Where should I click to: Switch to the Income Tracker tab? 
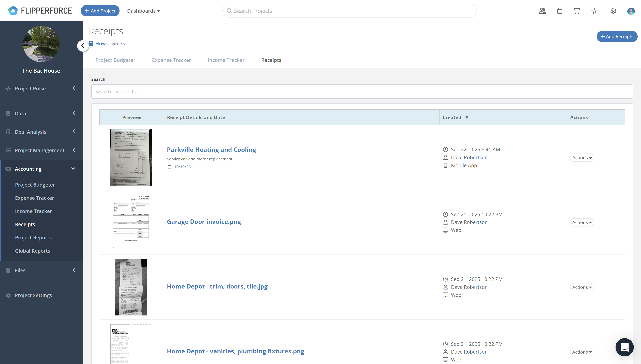pos(226,60)
